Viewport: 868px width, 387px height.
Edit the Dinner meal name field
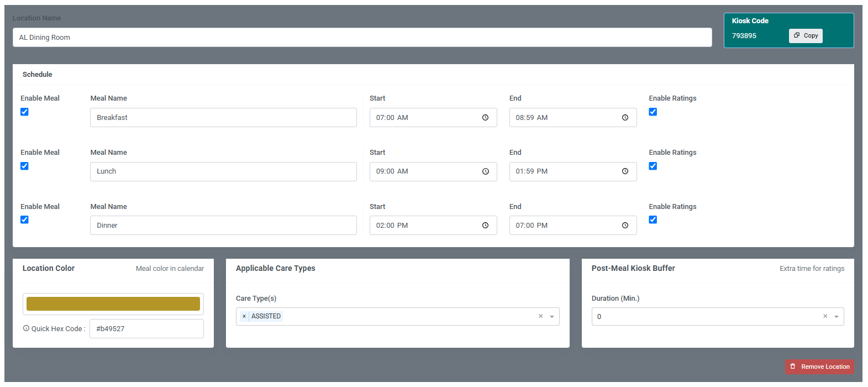click(223, 226)
